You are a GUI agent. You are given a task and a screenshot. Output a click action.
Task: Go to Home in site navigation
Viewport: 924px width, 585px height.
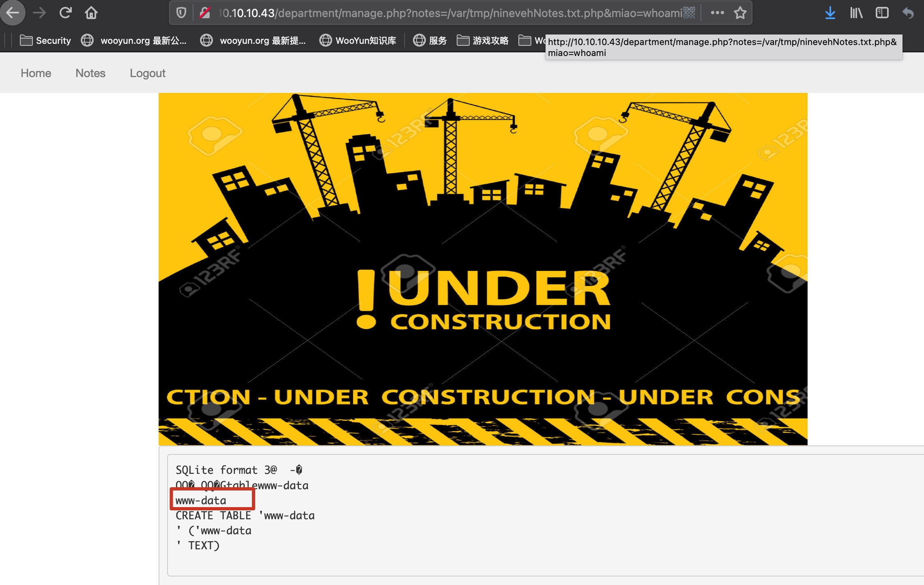tap(36, 73)
